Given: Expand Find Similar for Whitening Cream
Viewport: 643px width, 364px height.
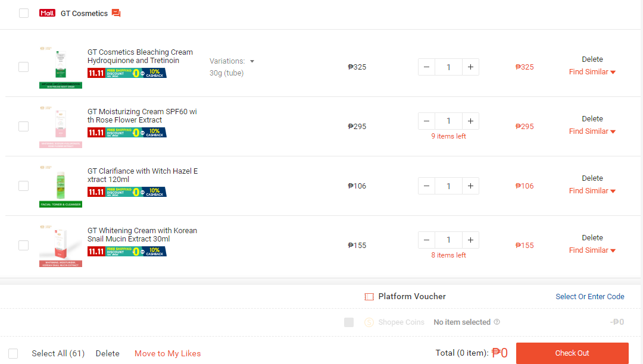Looking at the screenshot, I should point(592,250).
